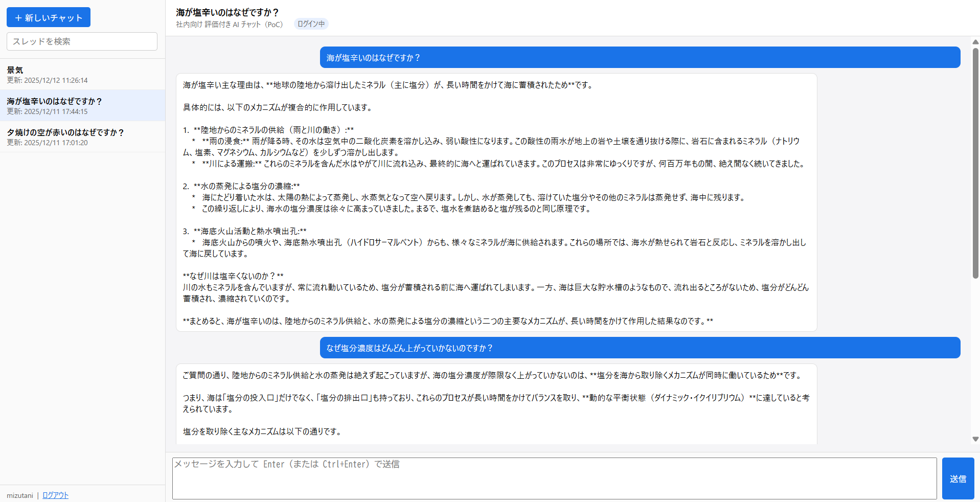Screen dimensions: 980x502
Task: Start a new chat with 新しいチャット
Action: [x=48, y=17]
